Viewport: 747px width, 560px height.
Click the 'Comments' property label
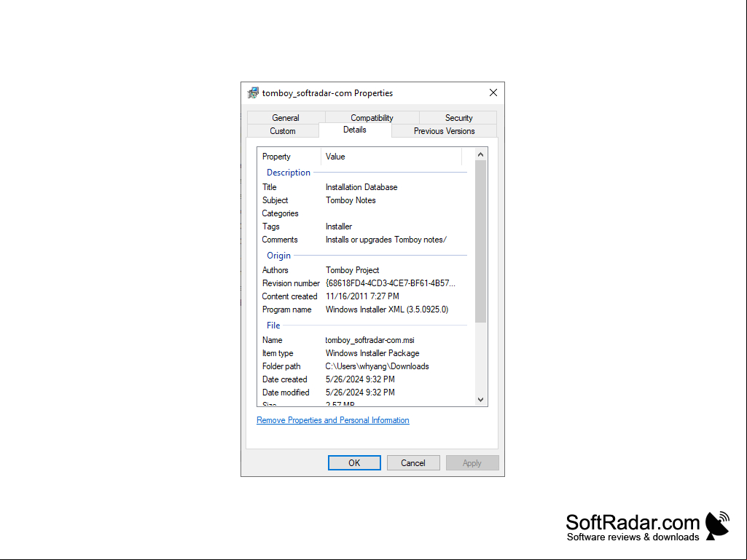pyautogui.click(x=280, y=240)
